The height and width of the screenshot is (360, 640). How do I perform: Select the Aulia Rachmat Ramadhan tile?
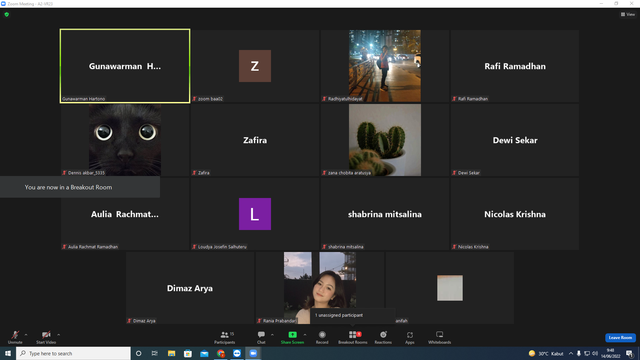(125, 214)
